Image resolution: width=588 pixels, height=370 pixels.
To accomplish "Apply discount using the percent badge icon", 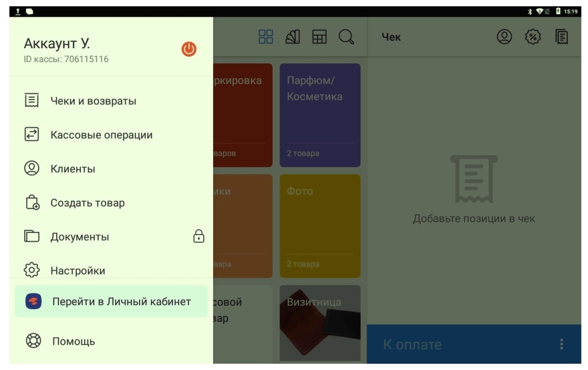I will point(533,37).
